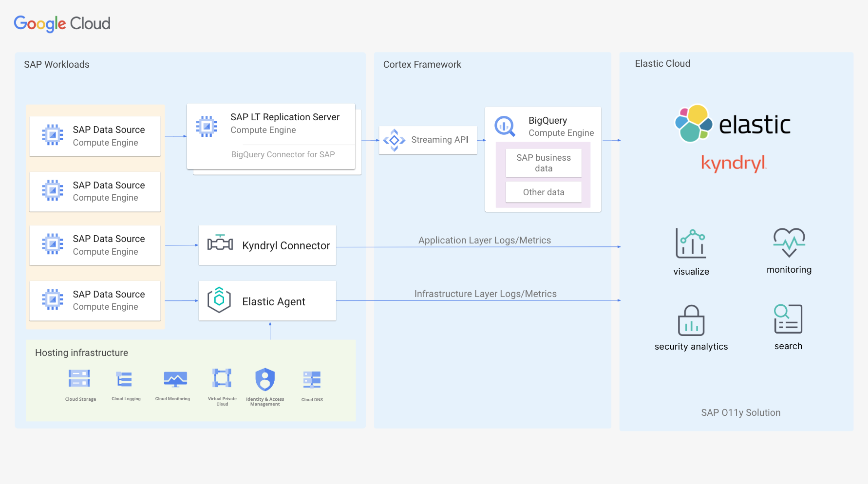
Task: Select the "Cloud Monitoring" caption
Action: pyautogui.click(x=172, y=399)
